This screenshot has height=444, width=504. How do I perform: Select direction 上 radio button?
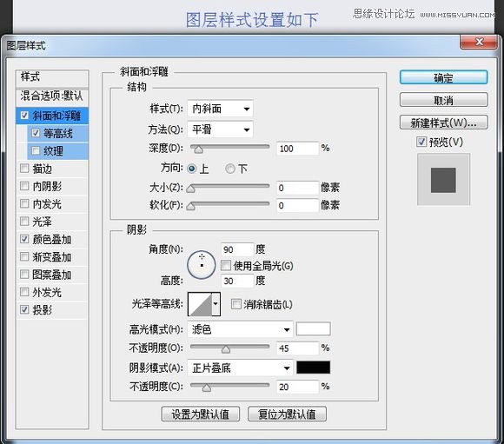click(x=191, y=169)
